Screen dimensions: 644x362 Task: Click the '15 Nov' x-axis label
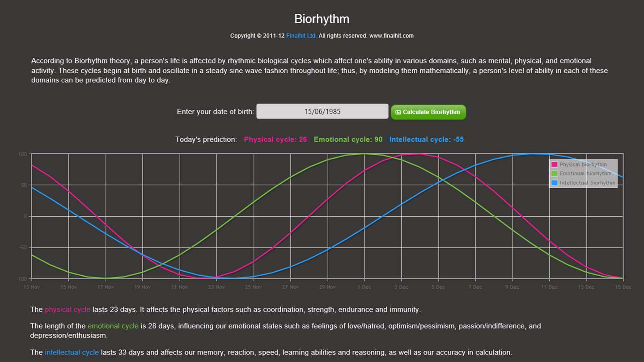pos(68,287)
